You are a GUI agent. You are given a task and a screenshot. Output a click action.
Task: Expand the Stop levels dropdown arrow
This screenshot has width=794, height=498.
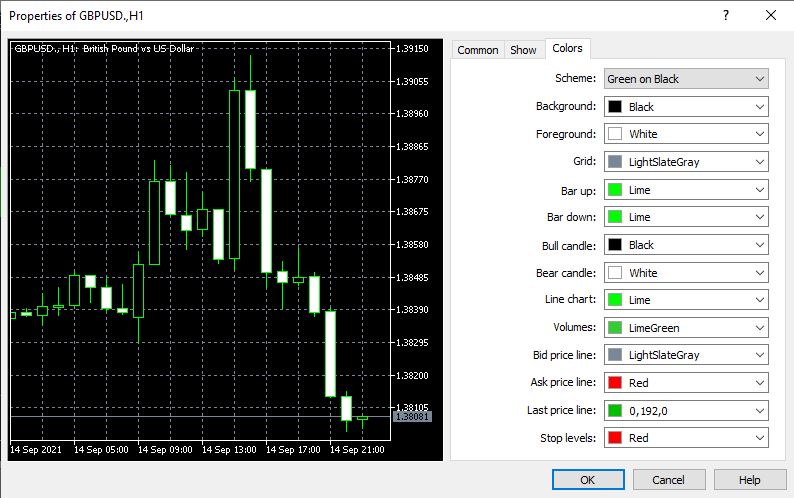760,438
